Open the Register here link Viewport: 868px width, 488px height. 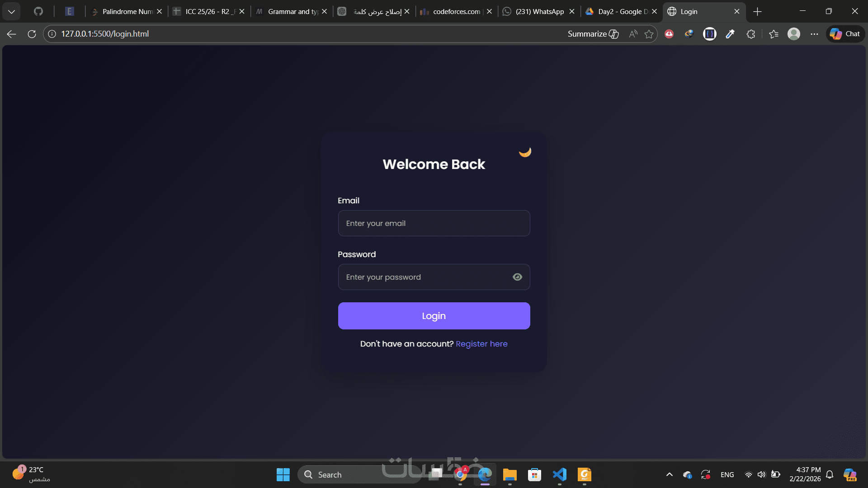pos(481,344)
